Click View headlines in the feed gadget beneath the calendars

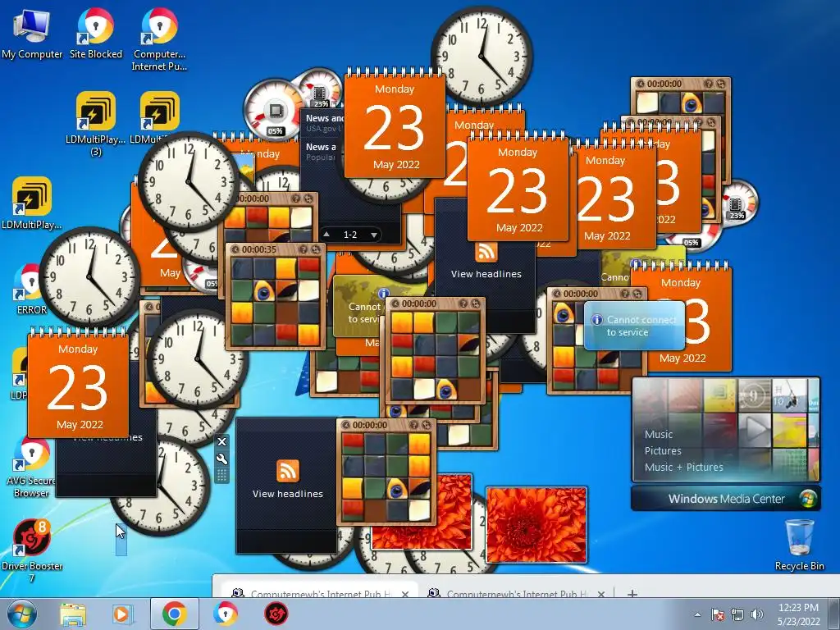486,274
